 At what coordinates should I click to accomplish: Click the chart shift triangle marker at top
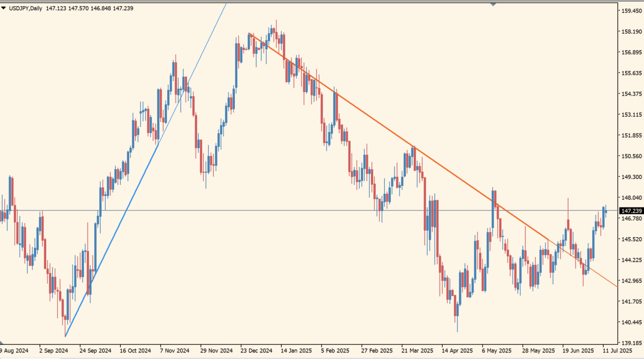point(493,4)
